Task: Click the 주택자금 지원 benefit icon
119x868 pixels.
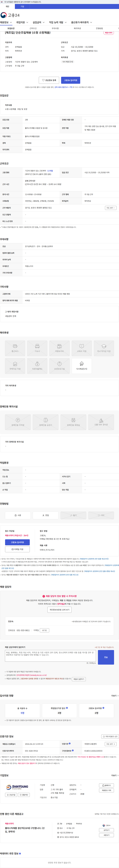Action: (15, 366)
